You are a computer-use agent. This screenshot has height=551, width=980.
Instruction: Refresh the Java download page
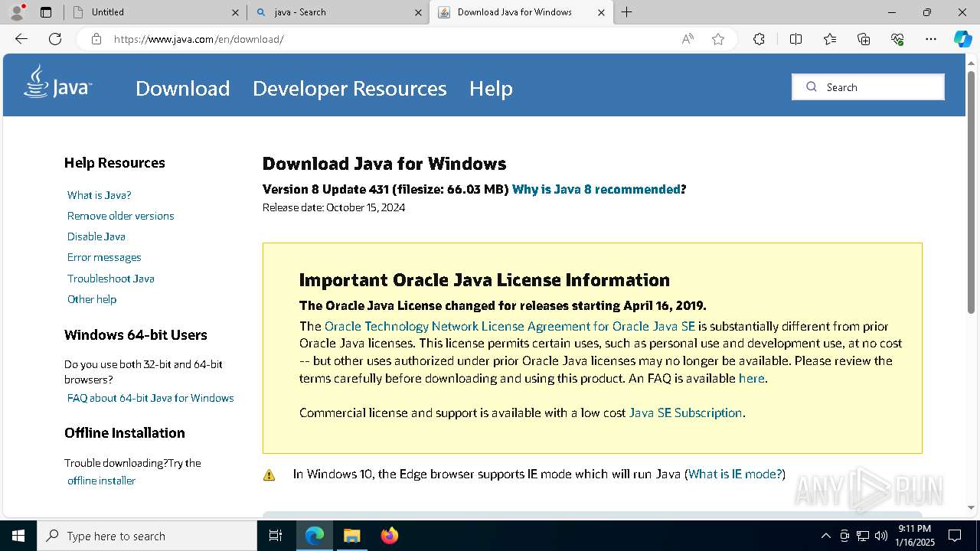click(55, 39)
